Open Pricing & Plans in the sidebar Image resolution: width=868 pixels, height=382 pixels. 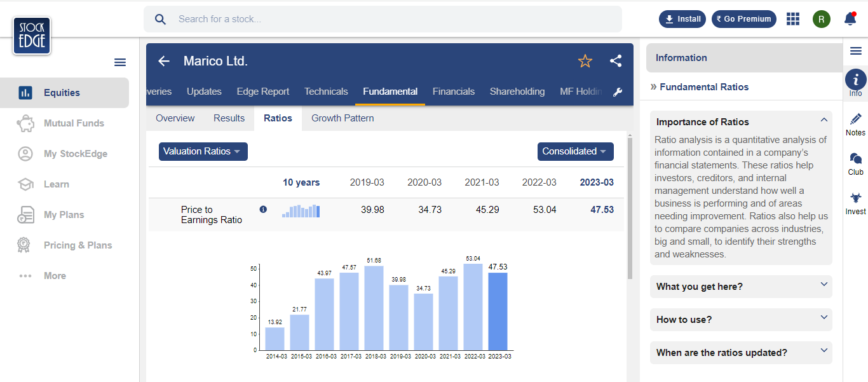click(64, 245)
